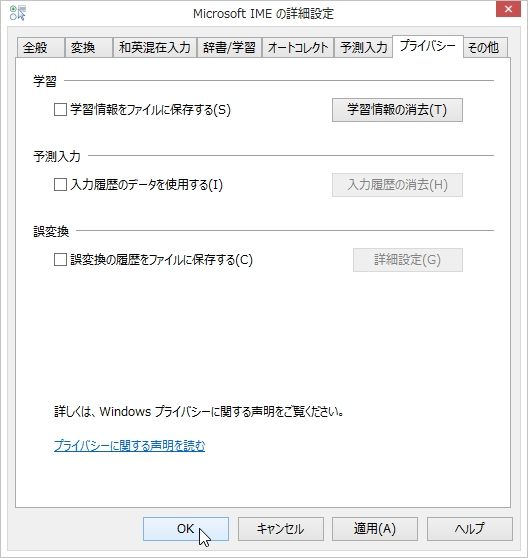
Task: Click 学習情報の消去(T) button
Action: pos(397,110)
